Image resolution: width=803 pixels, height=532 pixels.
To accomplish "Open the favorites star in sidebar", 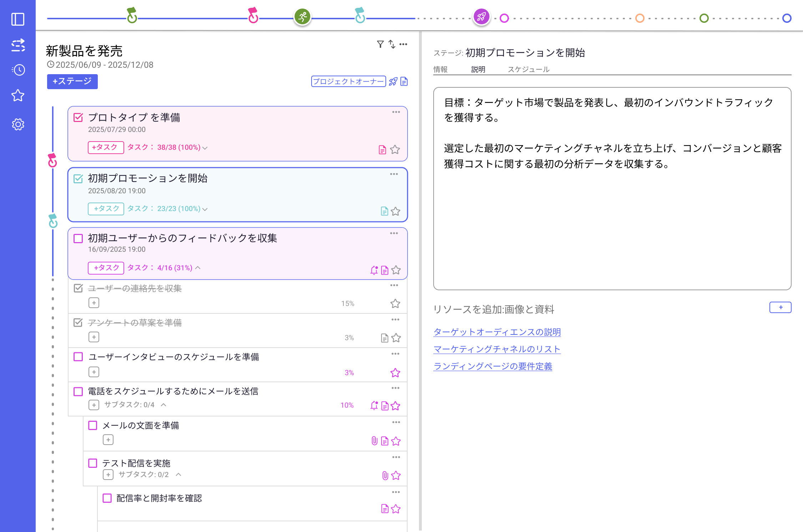I will pyautogui.click(x=18, y=96).
